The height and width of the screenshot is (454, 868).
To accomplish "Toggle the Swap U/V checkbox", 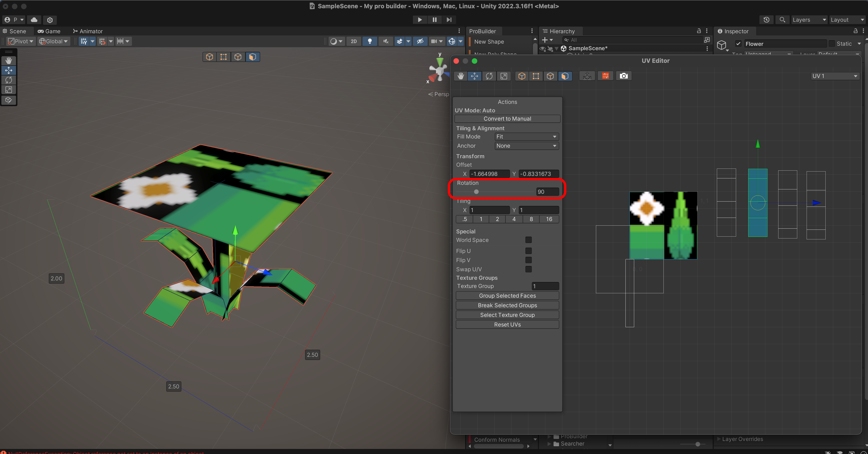I will pyautogui.click(x=528, y=269).
